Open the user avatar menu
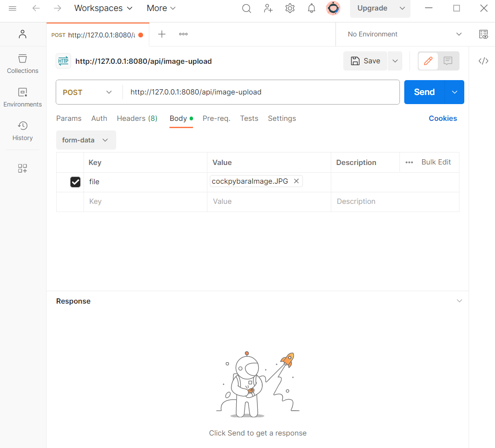The height and width of the screenshot is (448, 495). coord(333,8)
